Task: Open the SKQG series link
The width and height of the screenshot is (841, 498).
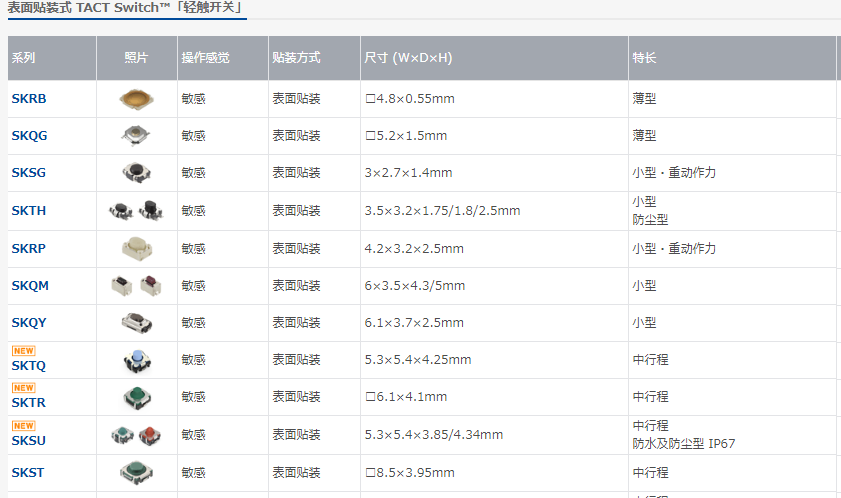Action: (29, 136)
